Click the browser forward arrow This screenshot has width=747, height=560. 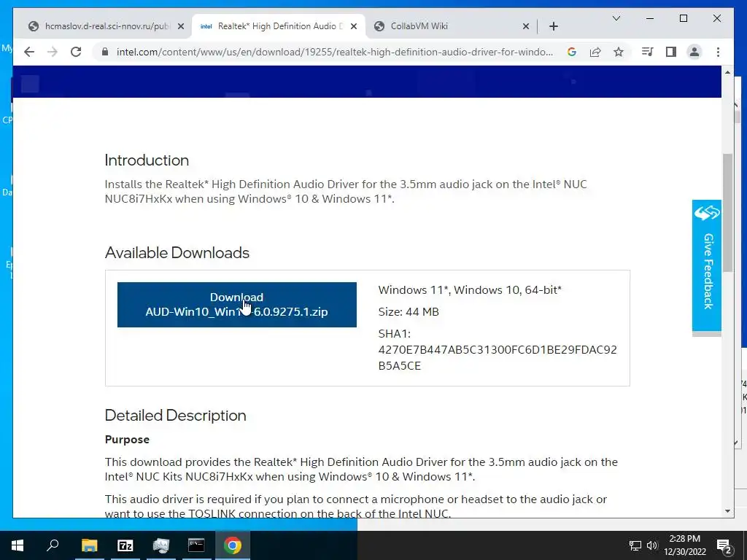click(x=53, y=52)
